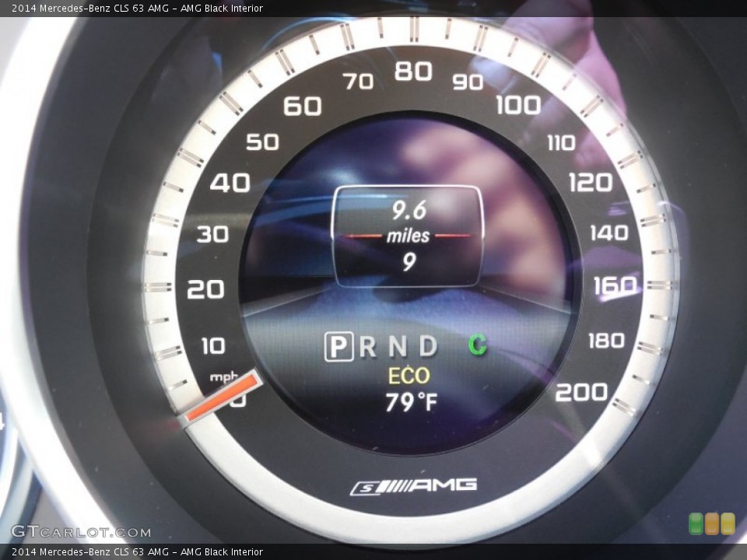Click the N gear letter

click(398, 346)
